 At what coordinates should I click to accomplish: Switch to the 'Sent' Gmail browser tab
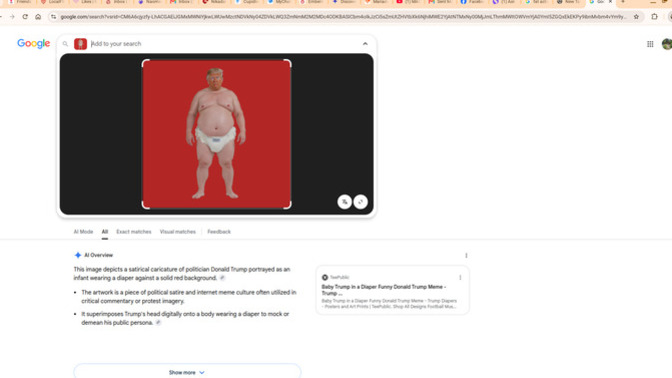(441, 2)
